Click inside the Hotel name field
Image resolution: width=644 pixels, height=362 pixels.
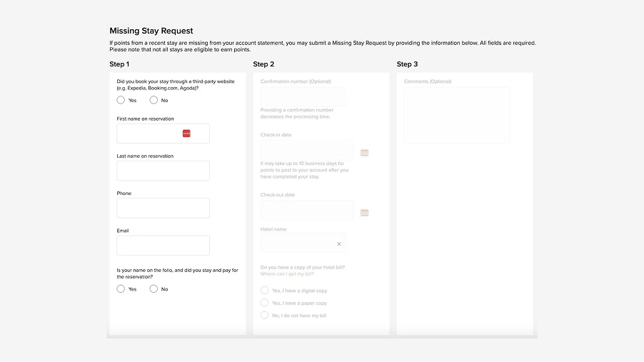296,243
